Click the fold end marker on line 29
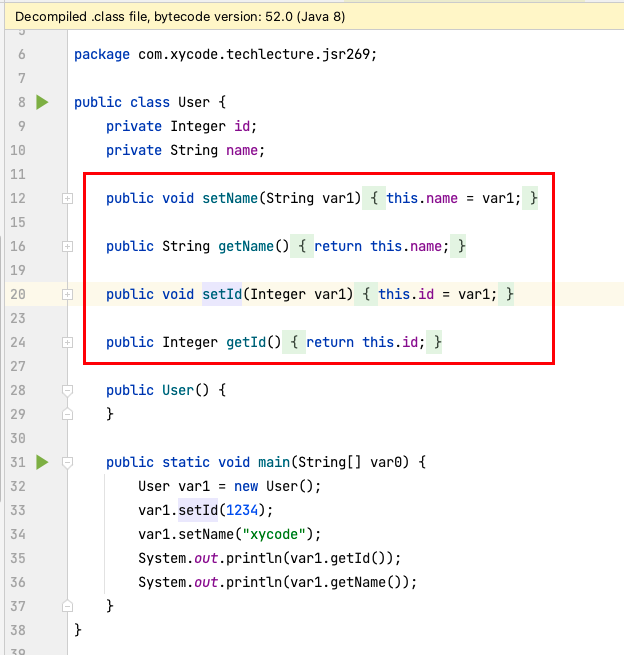Screen dimensions: 624x655 (68, 414)
